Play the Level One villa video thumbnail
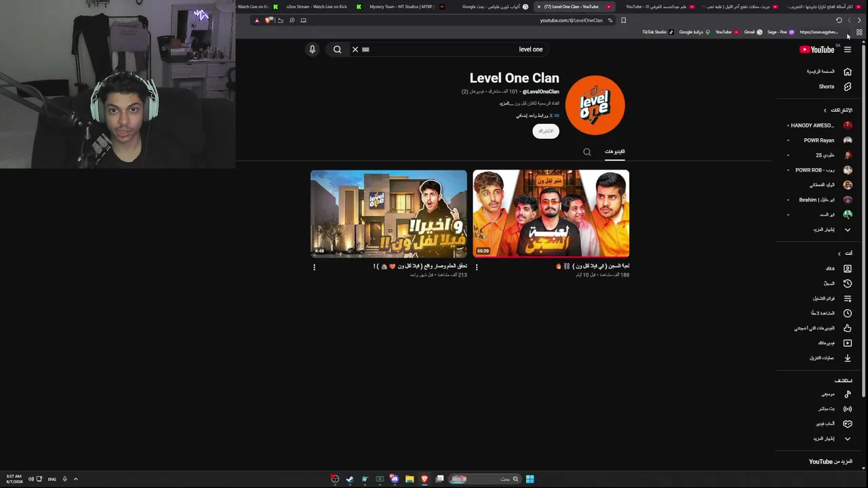The width and height of the screenshot is (868, 488). click(x=389, y=213)
